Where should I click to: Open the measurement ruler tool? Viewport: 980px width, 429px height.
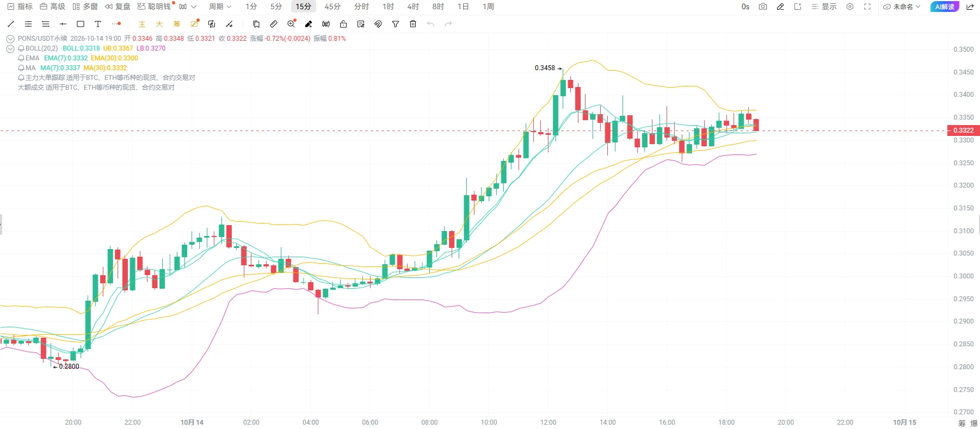[x=274, y=24]
